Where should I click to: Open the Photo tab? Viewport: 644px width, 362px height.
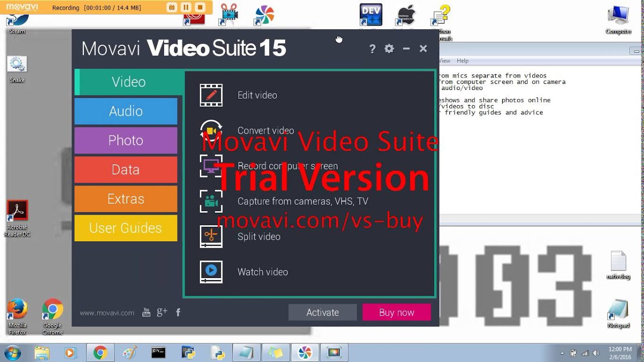[126, 140]
